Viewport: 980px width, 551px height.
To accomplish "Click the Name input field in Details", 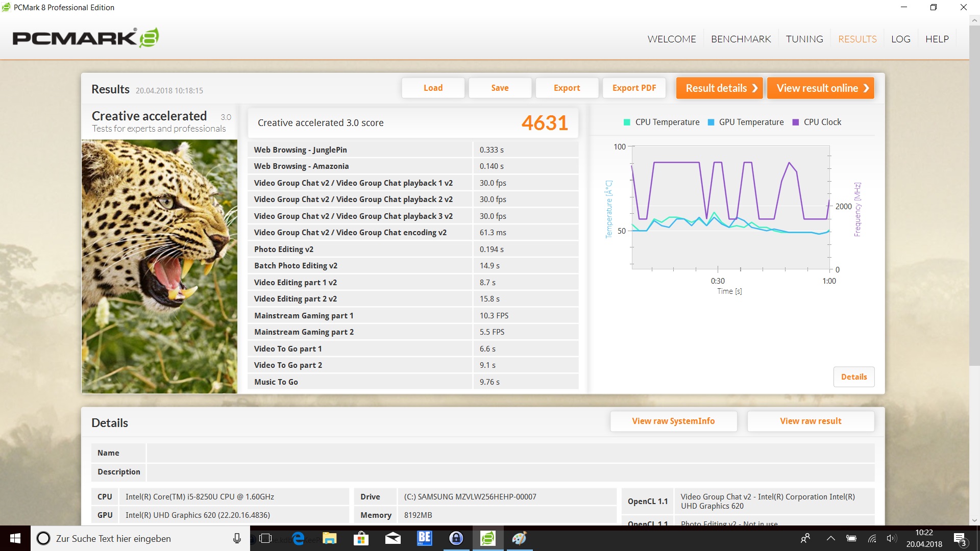I will [510, 453].
